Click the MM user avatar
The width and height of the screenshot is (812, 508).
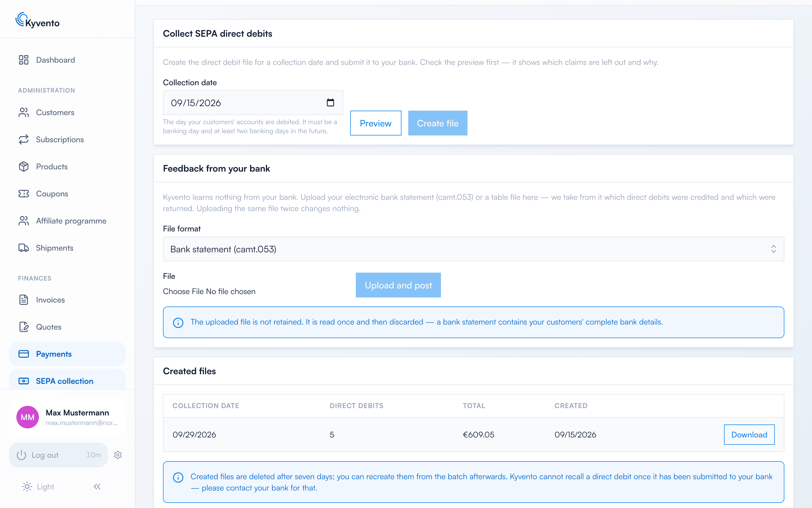(28, 417)
